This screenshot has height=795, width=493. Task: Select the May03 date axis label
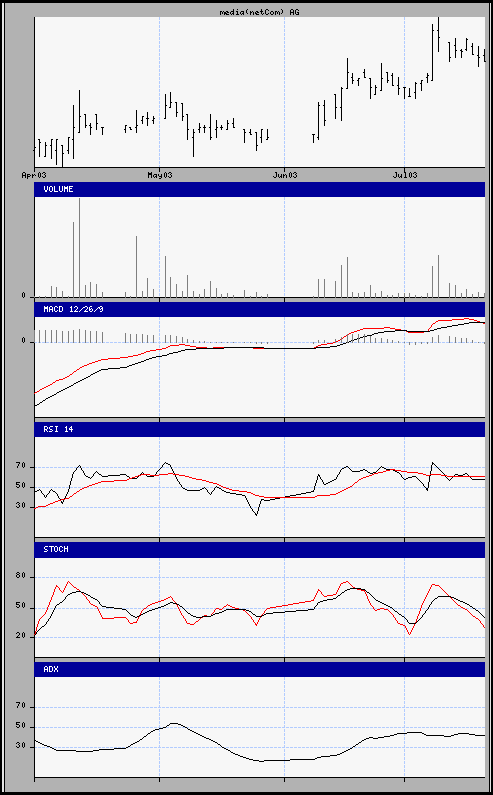point(160,175)
